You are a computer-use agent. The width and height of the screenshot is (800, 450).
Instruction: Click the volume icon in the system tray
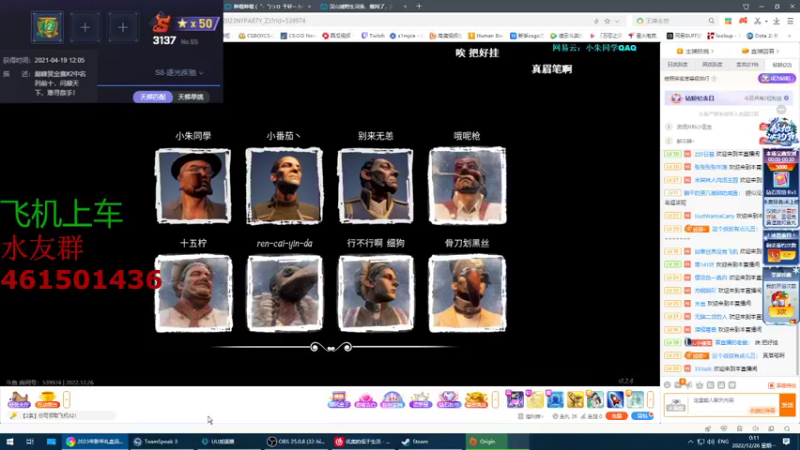pos(711,442)
